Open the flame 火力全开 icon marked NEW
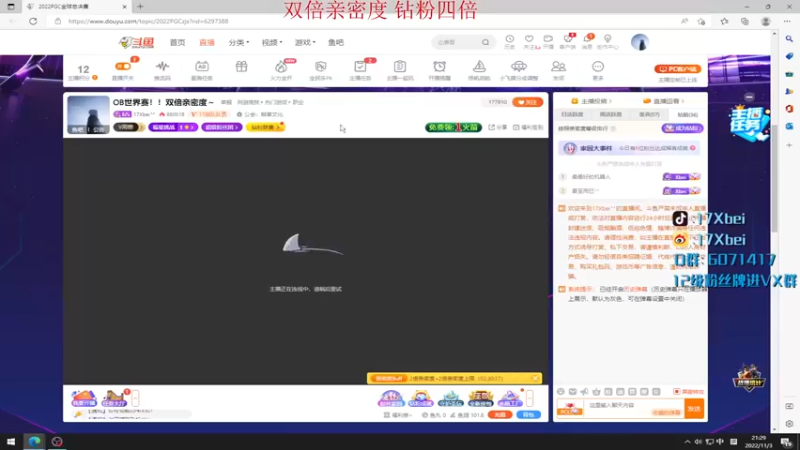 point(281,66)
